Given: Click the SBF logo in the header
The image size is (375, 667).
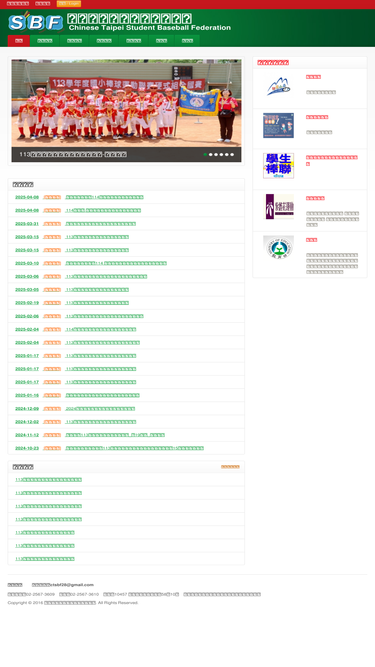Looking at the screenshot, I should [x=36, y=22].
